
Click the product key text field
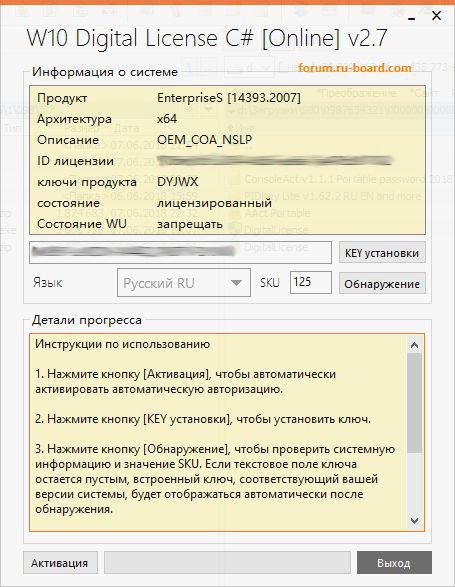click(x=180, y=252)
